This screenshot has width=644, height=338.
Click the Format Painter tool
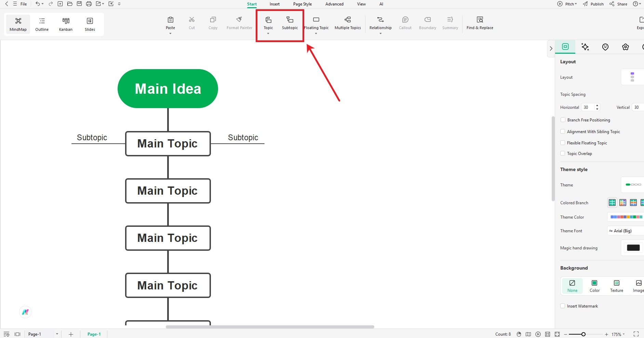[239, 23]
